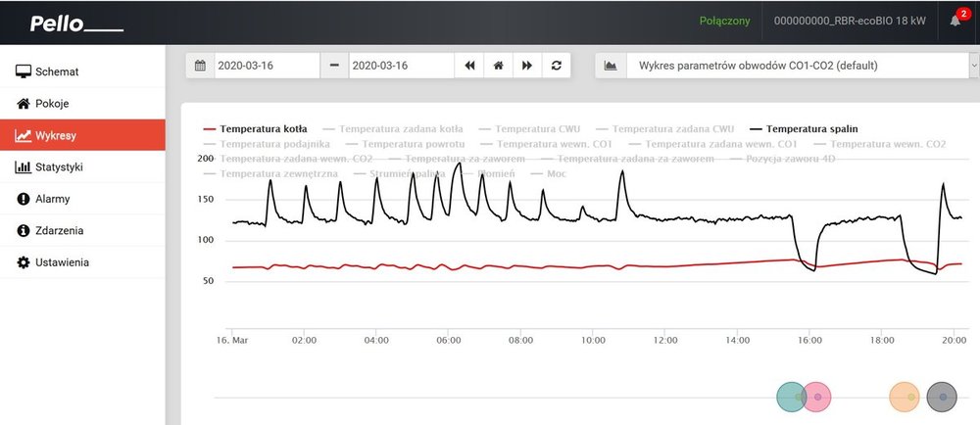The image size is (980, 425).
Task: Click the Pello logo link
Action: click(75, 24)
